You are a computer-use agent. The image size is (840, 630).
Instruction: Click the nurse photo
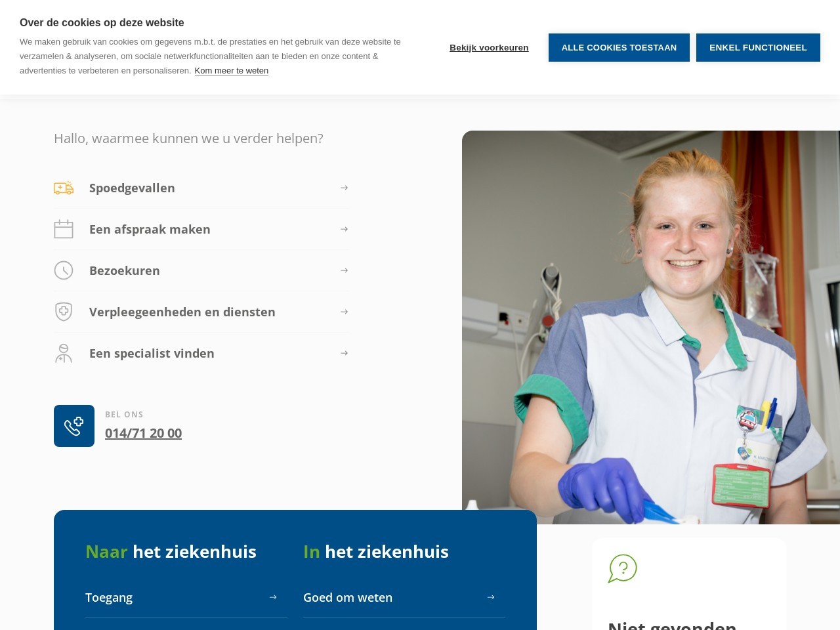pyautogui.click(x=651, y=327)
